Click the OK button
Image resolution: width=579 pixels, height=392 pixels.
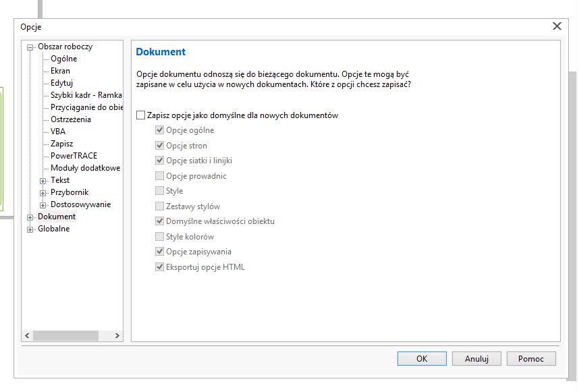pyautogui.click(x=422, y=359)
